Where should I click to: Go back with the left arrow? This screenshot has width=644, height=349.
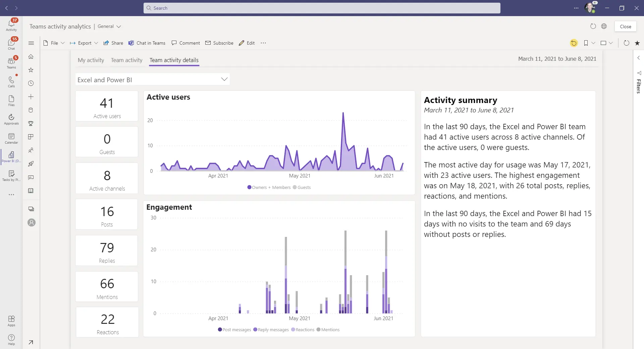click(6, 8)
